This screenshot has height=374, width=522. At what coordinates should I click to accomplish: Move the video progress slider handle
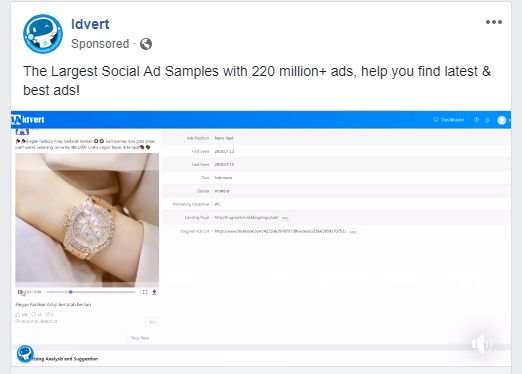click(71, 292)
